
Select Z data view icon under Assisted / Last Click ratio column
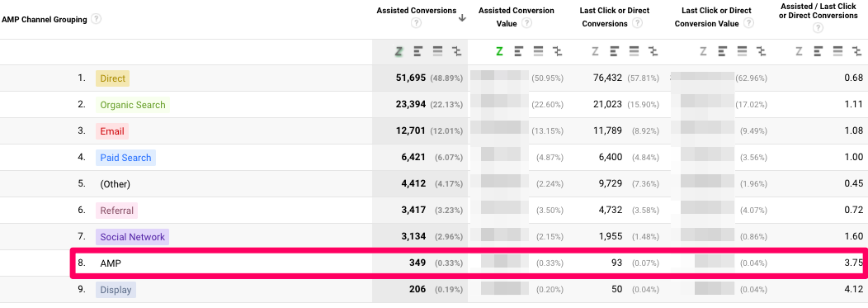point(799,51)
